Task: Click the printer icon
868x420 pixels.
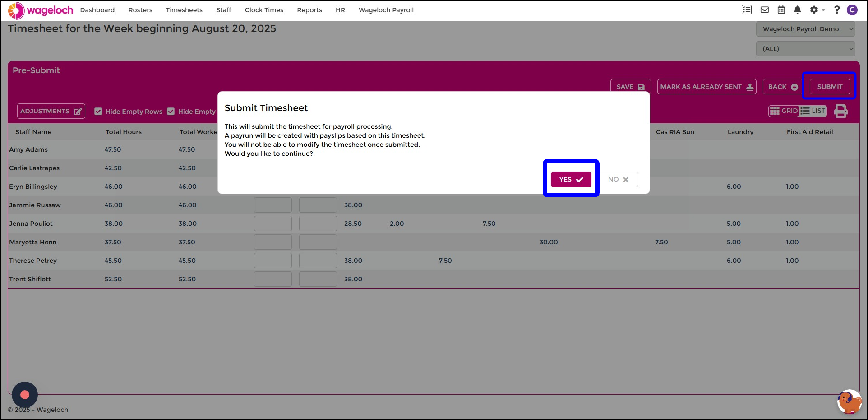Action: [x=841, y=111]
